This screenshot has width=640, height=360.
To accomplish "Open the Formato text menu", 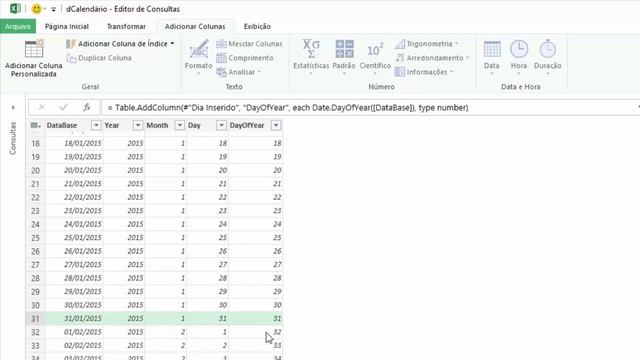I will tap(198, 57).
